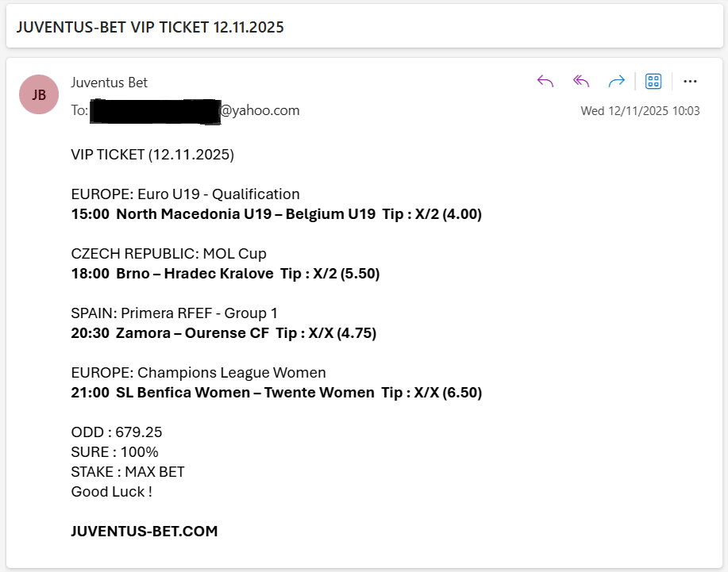
Task: Click the sender name Juventus Bet
Action: [x=109, y=83]
